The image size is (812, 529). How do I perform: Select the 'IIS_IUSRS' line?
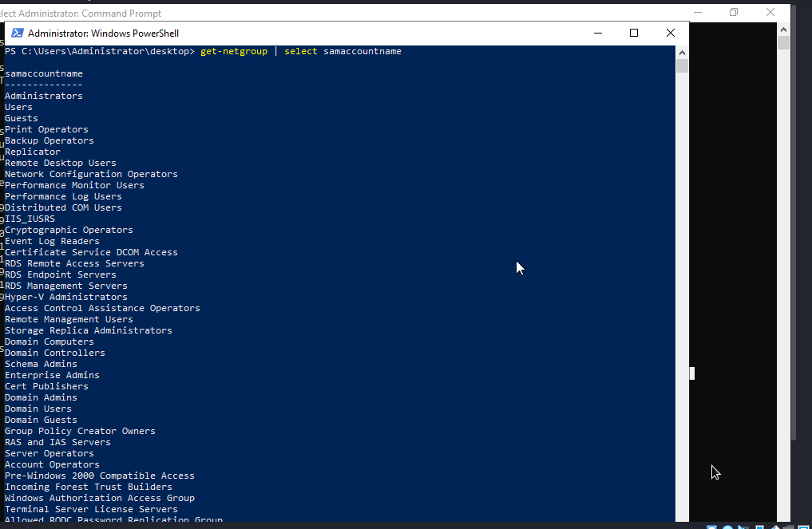coord(30,219)
